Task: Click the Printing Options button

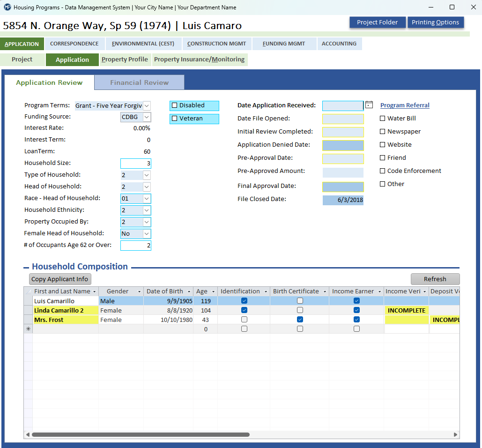Action: tap(436, 22)
